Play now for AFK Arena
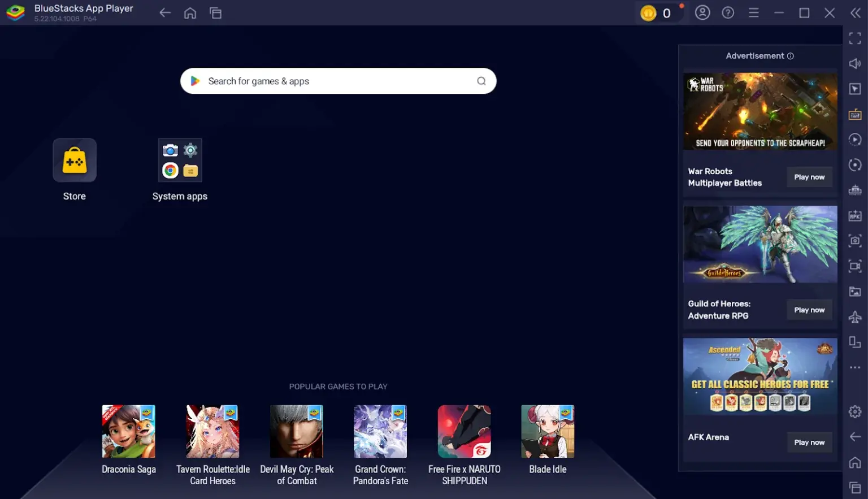The image size is (868, 499). click(809, 442)
